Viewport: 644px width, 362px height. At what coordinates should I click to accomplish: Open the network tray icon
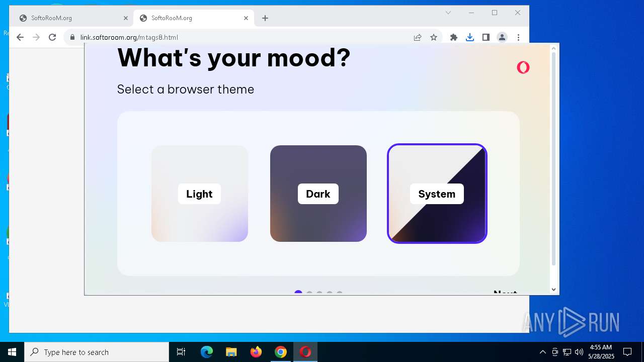567,352
